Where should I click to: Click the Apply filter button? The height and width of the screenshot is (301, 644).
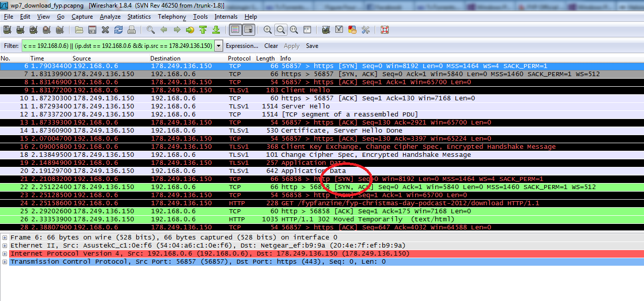(292, 46)
